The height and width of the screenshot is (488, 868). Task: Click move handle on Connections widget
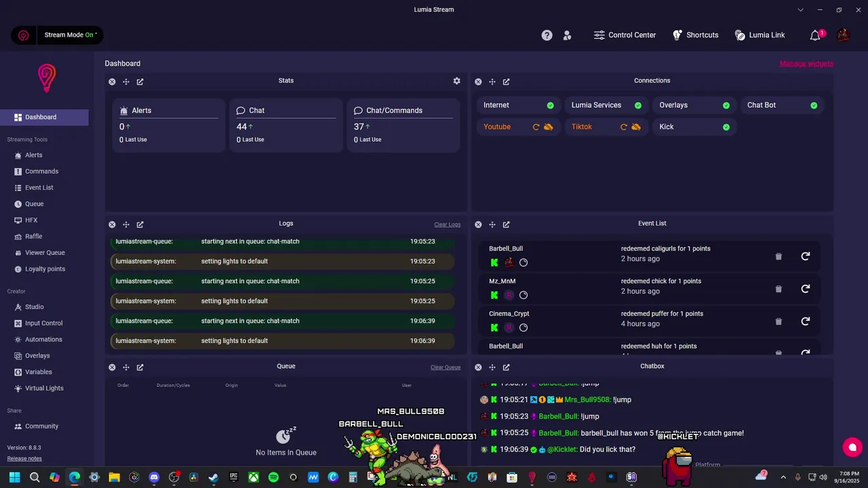[x=492, y=81]
